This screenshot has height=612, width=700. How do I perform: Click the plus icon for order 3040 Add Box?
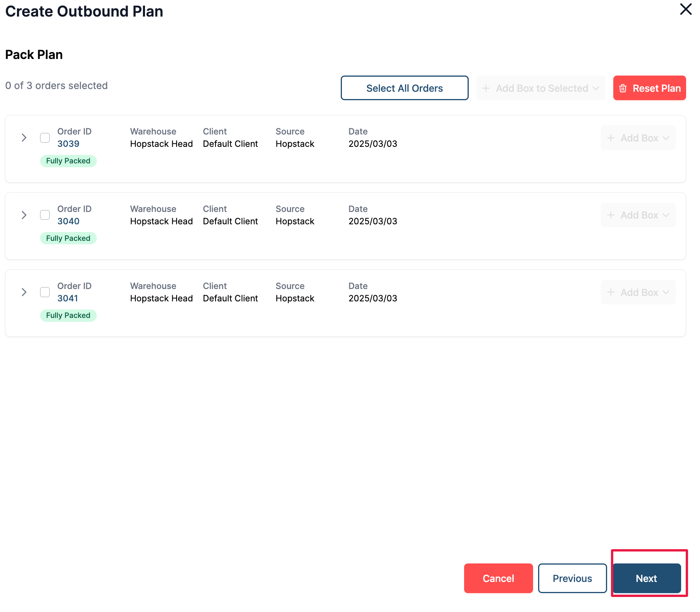tap(611, 215)
